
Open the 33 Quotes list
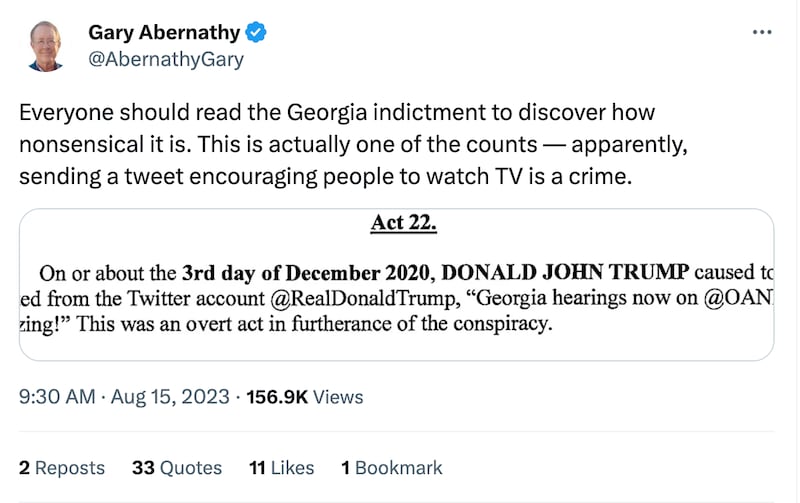(176, 467)
